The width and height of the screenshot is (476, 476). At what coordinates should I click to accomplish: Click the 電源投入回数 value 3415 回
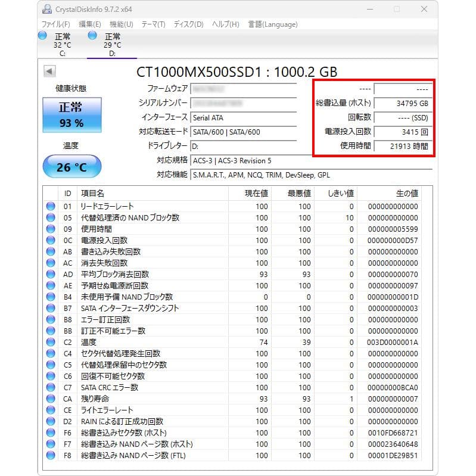coord(403,132)
